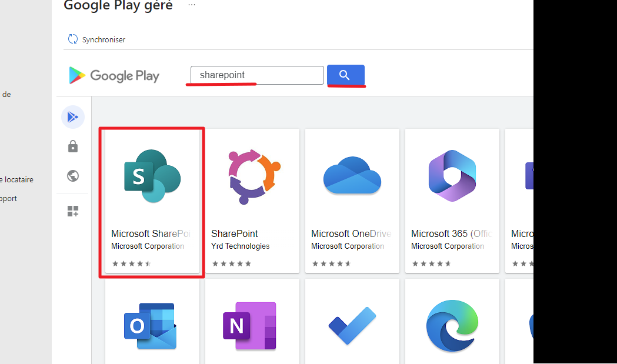
Task: Click the star rating of Microsoft SharePoint
Action: pyautogui.click(x=131, y=263)
